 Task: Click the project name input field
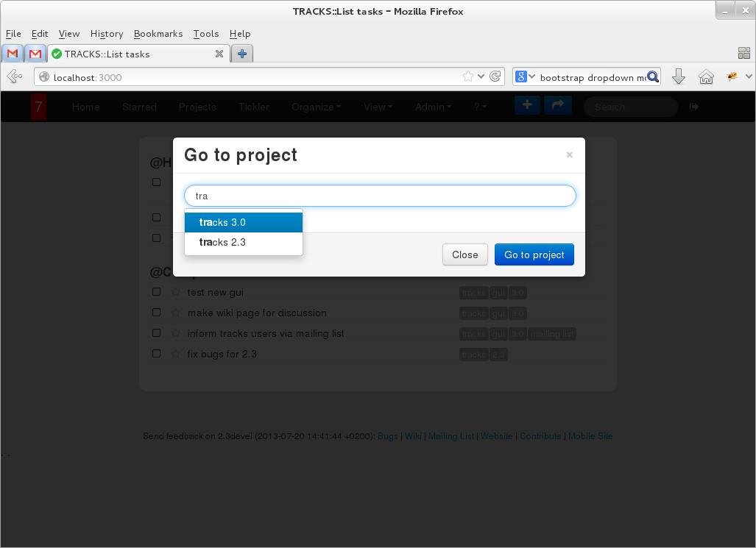379,196
